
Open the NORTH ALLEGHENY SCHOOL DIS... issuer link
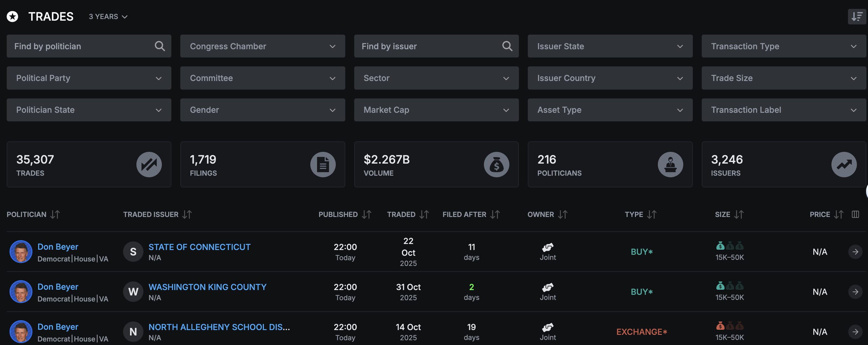click(x=219, y=327)
